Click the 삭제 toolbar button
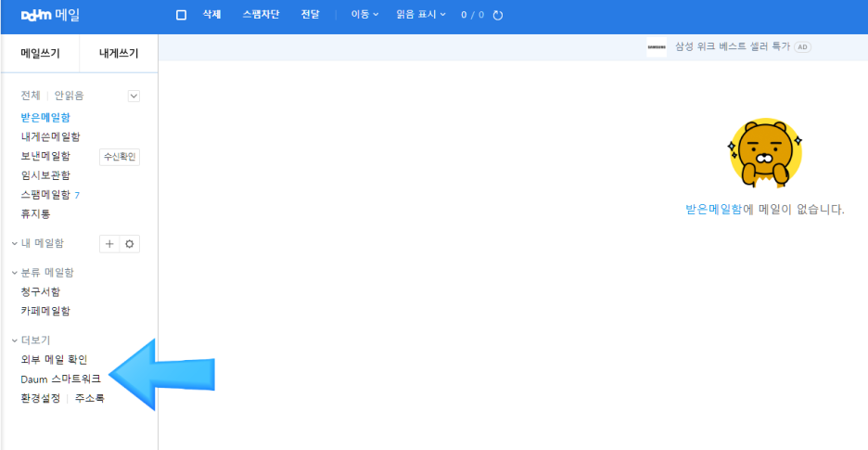 coord(212,15)
